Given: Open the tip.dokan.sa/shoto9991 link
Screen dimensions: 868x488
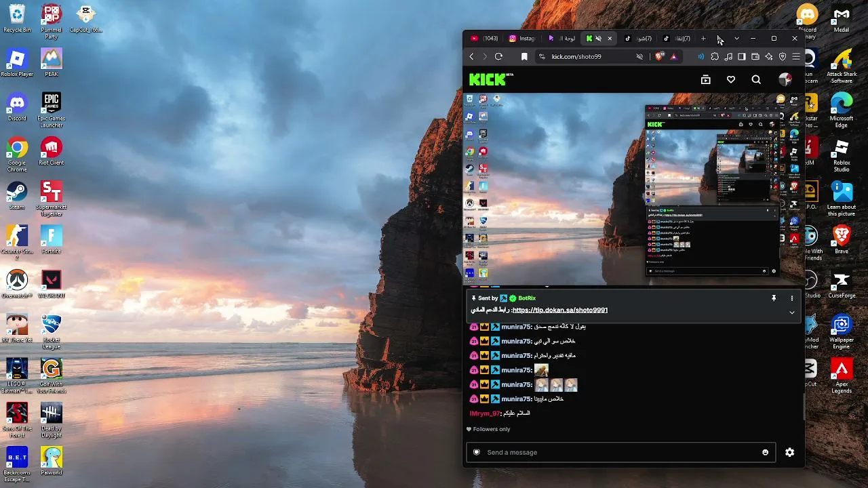Looking at the screenshot, I should click(560, 310).
